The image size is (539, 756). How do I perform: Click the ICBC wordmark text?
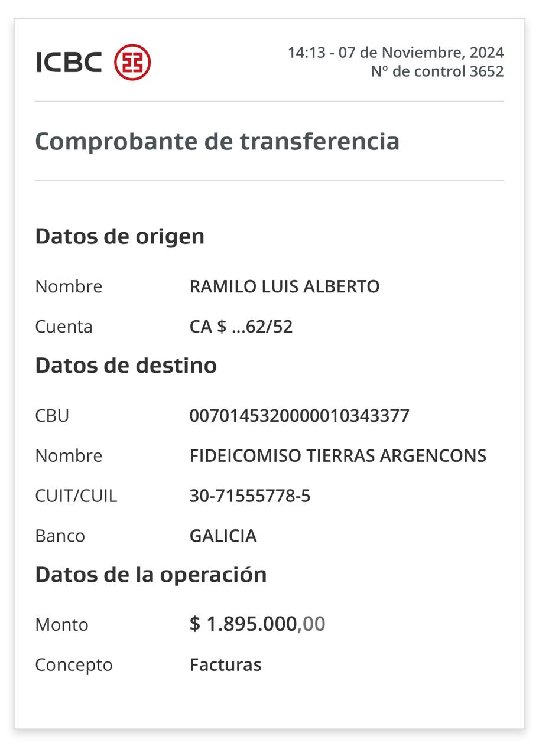(x=69, y=62)
